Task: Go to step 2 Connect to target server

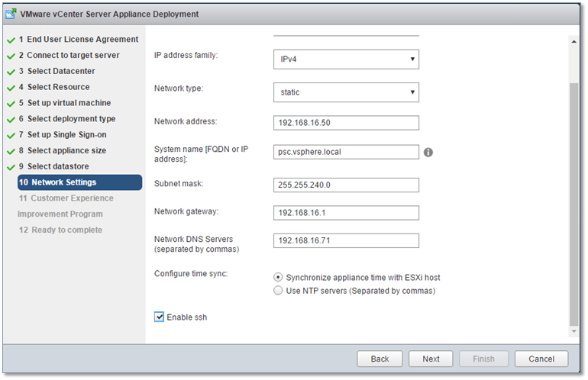Action: [69, 55]
